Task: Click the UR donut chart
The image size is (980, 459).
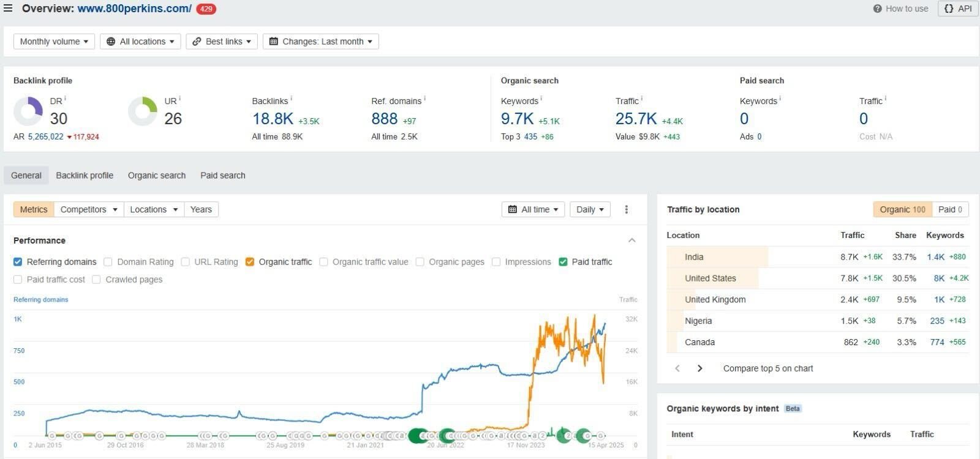Action: 143,111
